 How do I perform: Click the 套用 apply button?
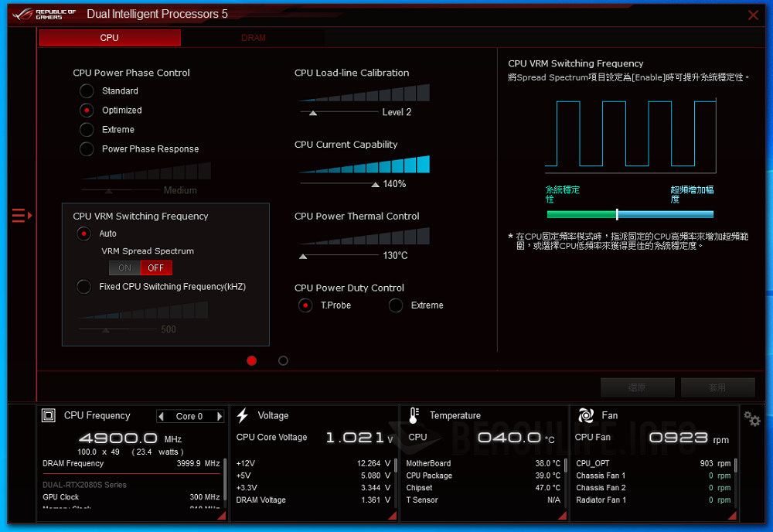pyautogui.click(x=717, y=387)
